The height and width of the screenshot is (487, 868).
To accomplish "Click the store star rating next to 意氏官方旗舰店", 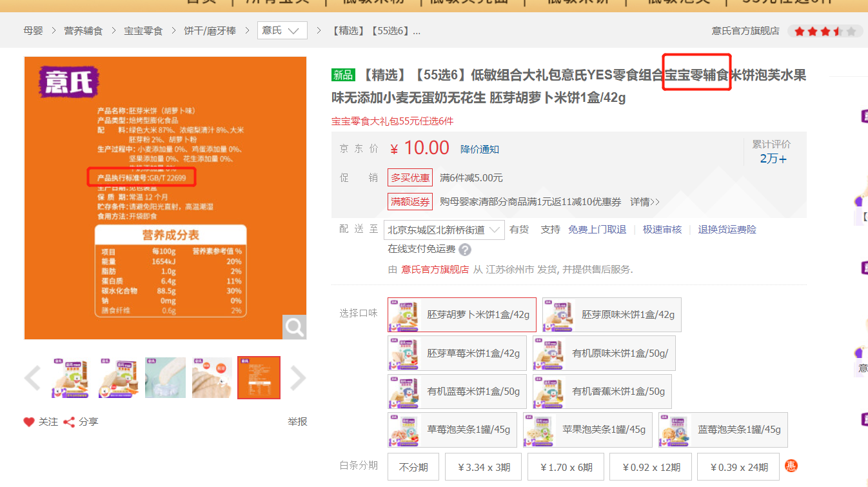I will pyautogui.click(x=825, y=31).
